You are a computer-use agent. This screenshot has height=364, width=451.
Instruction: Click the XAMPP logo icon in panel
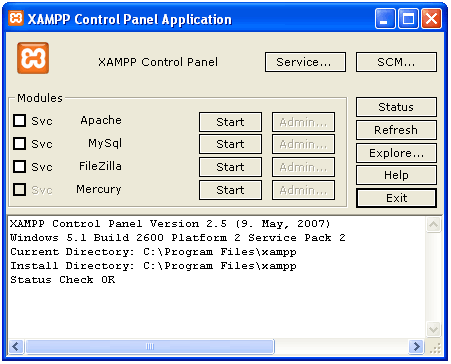coord(33,58)
